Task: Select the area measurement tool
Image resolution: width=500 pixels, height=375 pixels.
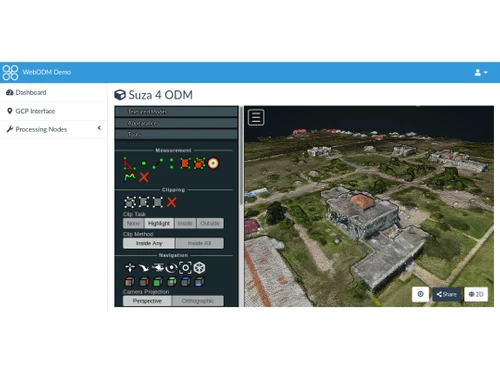Action: [x=185, y=163]
